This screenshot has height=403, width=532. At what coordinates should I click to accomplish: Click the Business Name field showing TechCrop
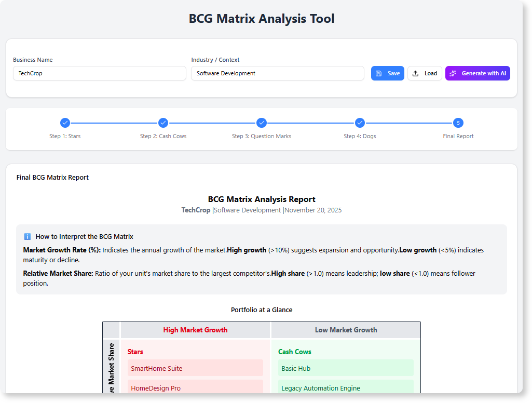[x=99, y=73]
